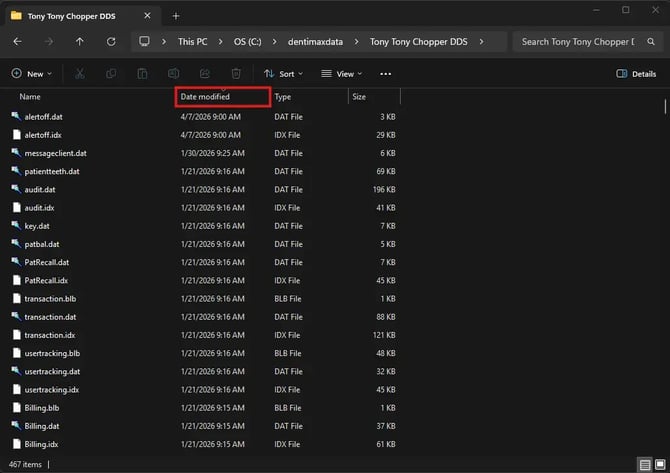Image resolution: width=670 pixels, height=473 pixels.
Task: Click the Rename icon in toolbar
Action: point(173,74)
